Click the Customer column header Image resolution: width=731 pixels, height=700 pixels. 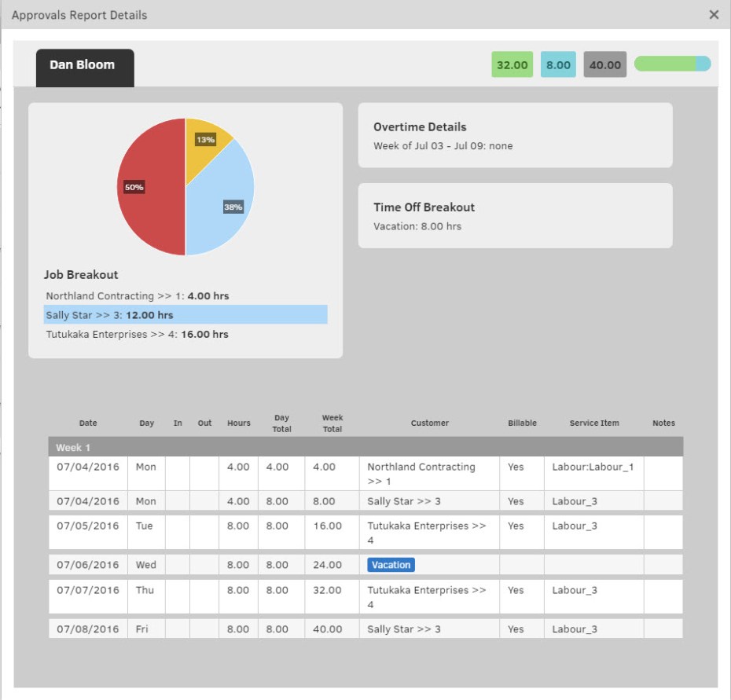(430, 423)
